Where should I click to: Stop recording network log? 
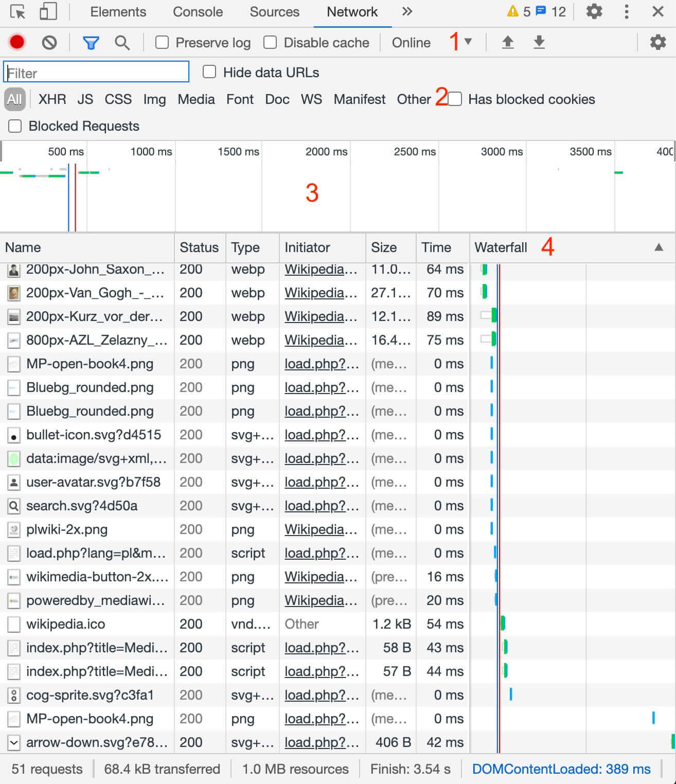pos(16,43)
